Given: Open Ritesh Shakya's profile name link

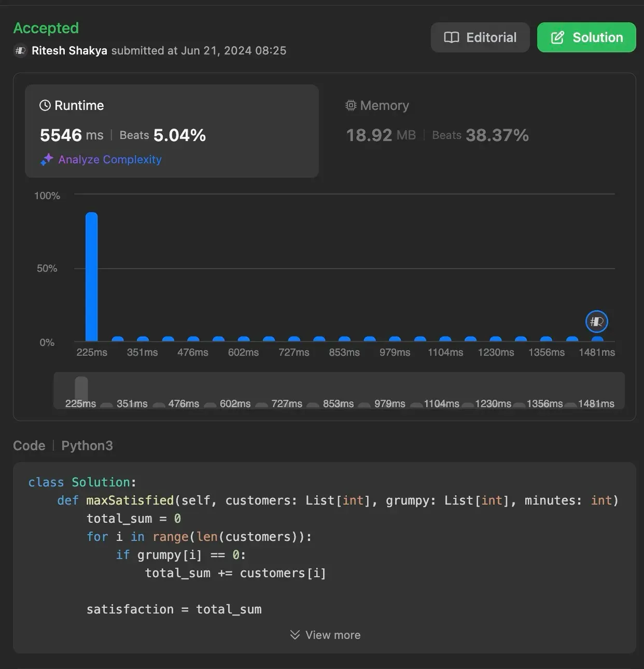Looking at the screenshot, I should 69,51.
